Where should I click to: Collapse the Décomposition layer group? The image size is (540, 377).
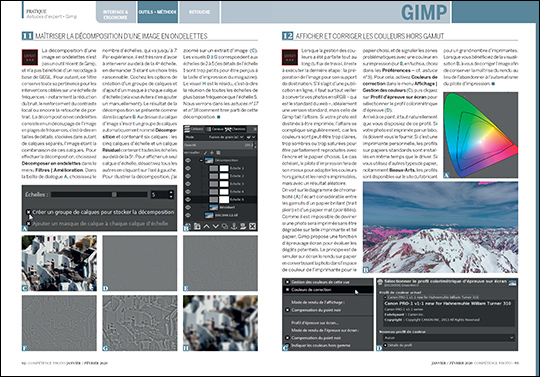[201, 160]
